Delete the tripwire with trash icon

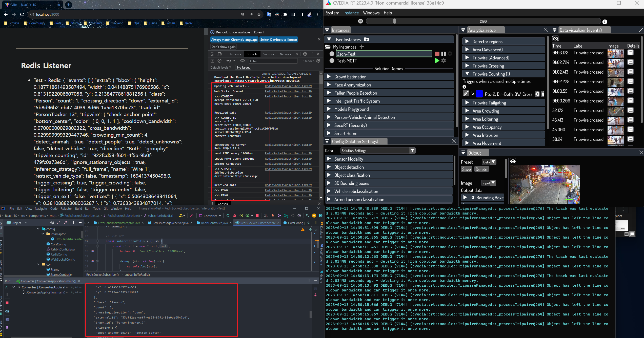tap(543, 94)
